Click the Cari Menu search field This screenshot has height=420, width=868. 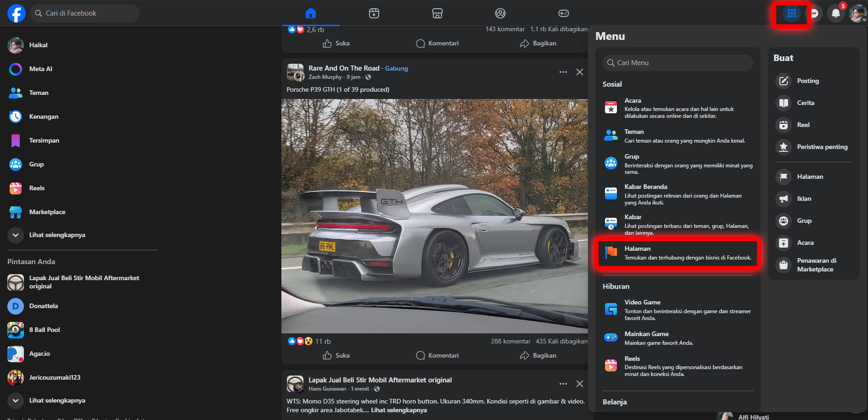click(x=678, y=63)
